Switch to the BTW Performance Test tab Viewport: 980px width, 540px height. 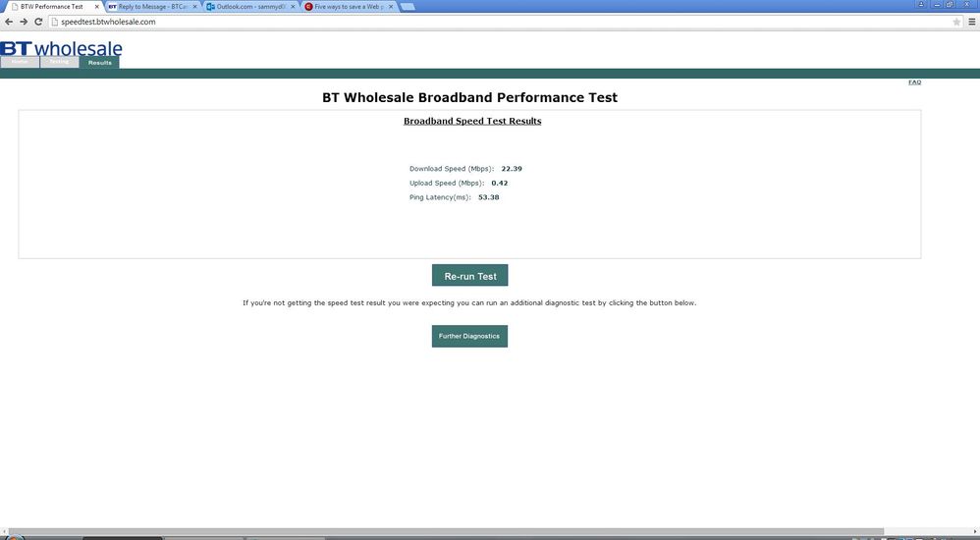(52, 7)
